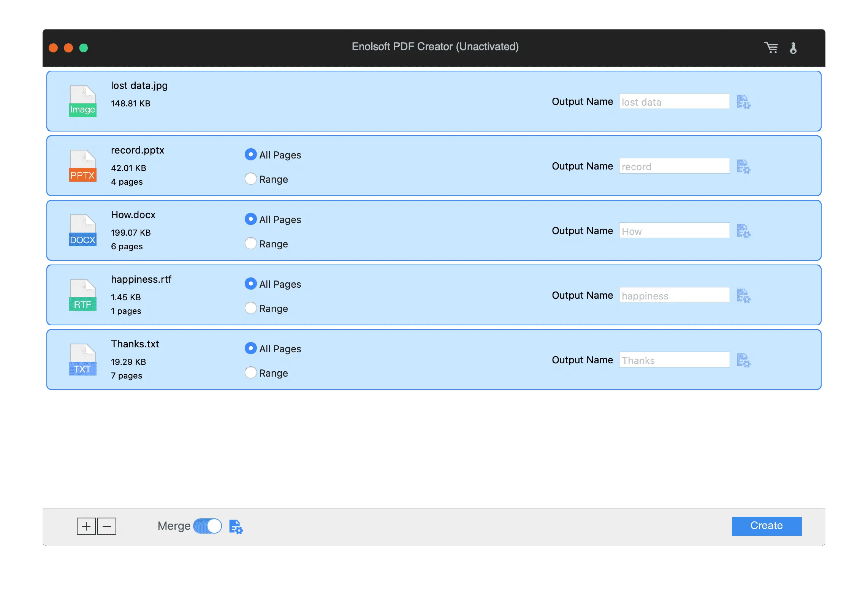Click the output settings icon for How.docx
The width and height of the screenshot is (868, 602).
point(744,231)
